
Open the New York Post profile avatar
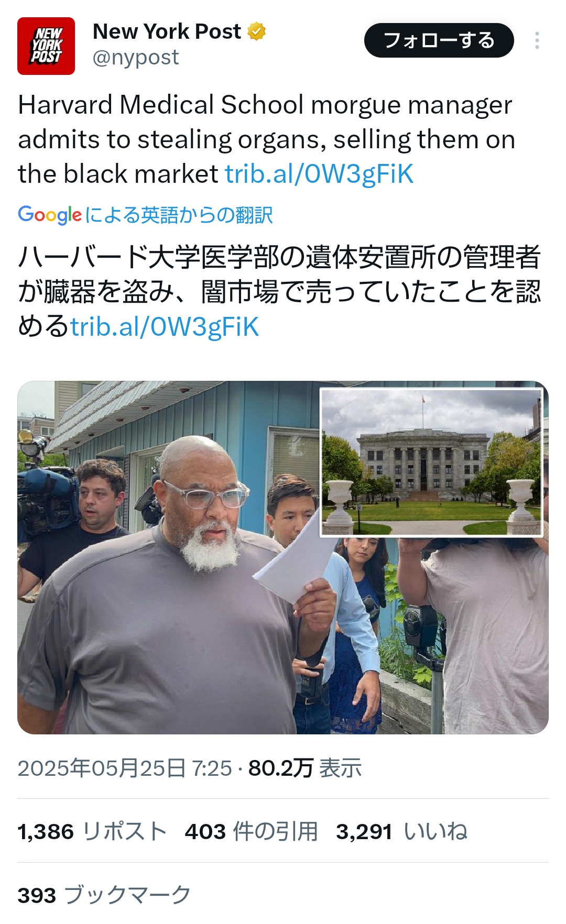pyautogui.click(x=46, y=46)
